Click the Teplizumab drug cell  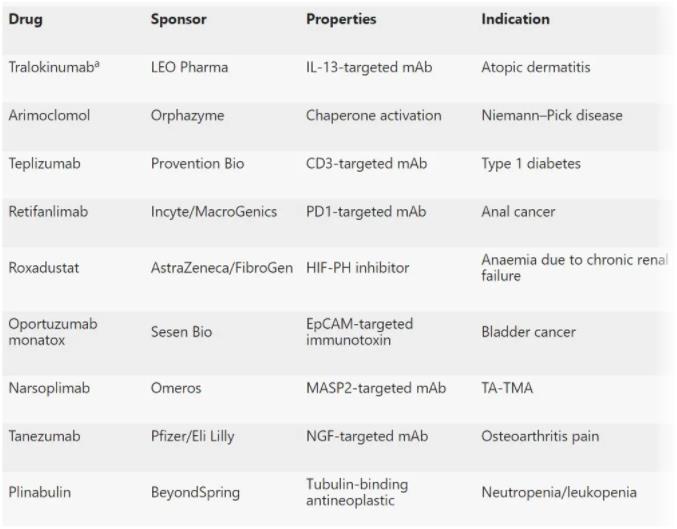tap(46, 163)
